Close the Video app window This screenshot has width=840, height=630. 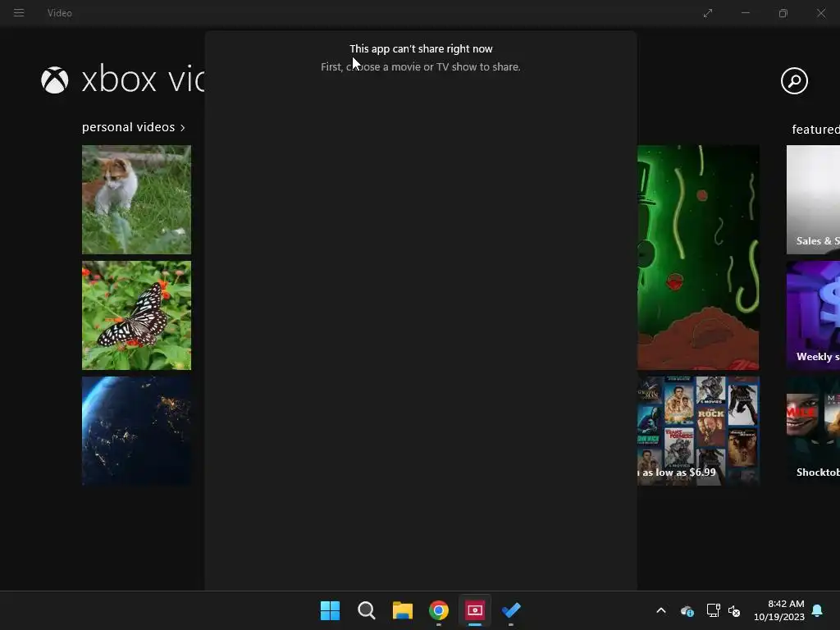[x=821, y=13]
